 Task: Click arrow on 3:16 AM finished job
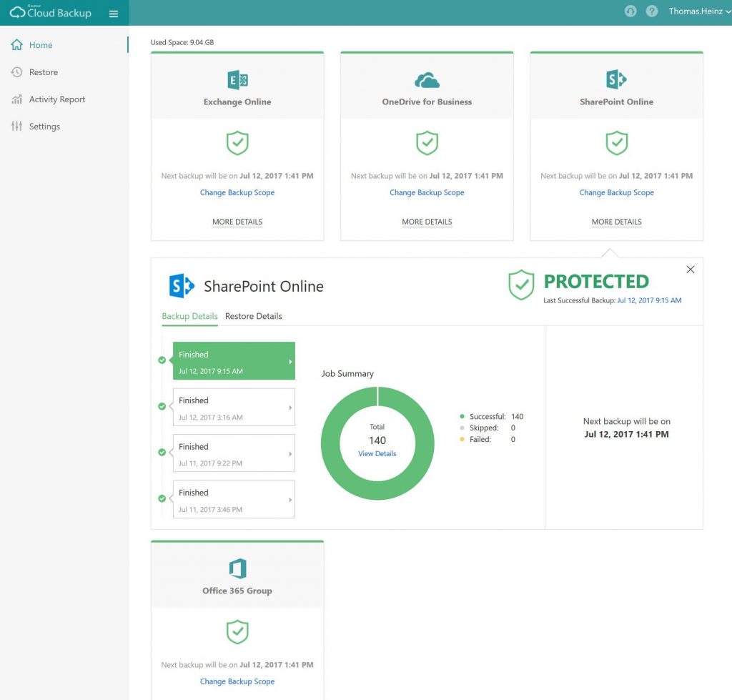point(290,408)
